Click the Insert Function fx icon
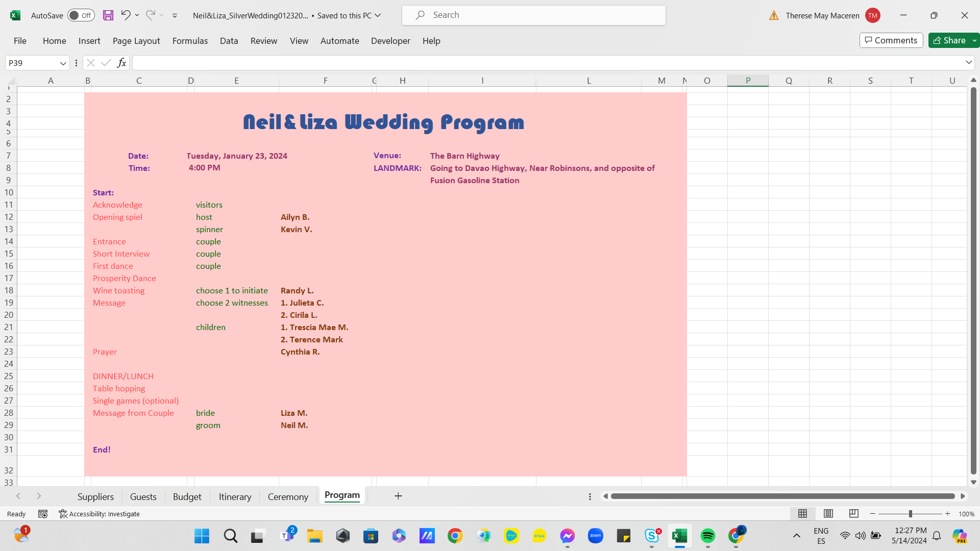The image size is (980, 551). (121, 63)
